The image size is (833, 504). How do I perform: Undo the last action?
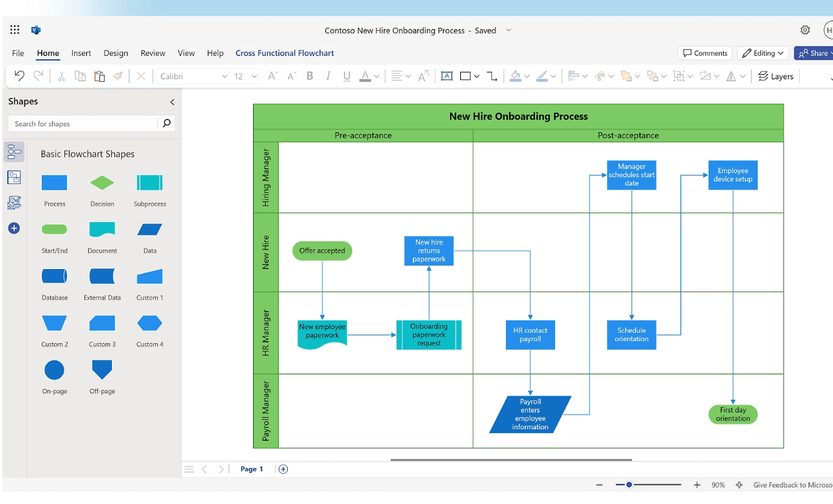(x=19, y=76)
